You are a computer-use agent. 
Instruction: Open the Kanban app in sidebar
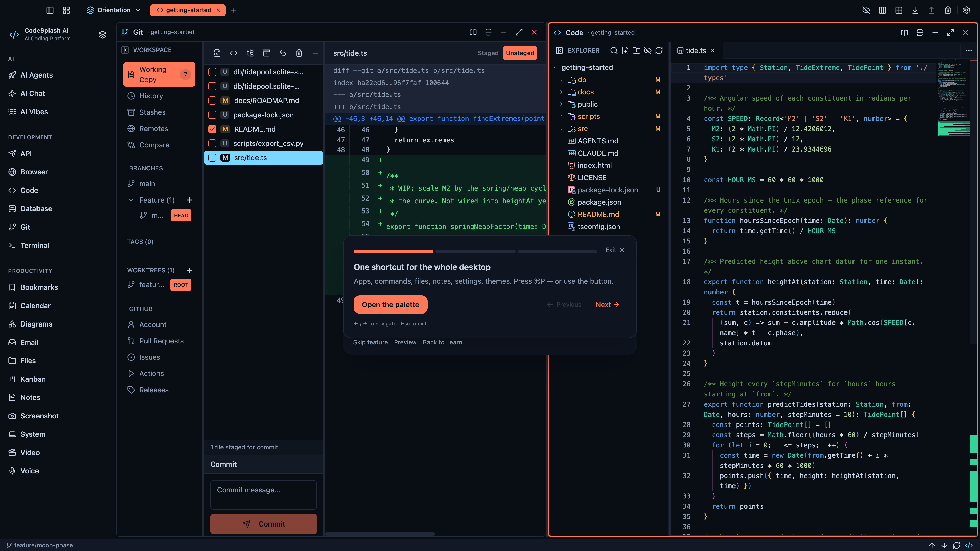click(x=33, y=379)
